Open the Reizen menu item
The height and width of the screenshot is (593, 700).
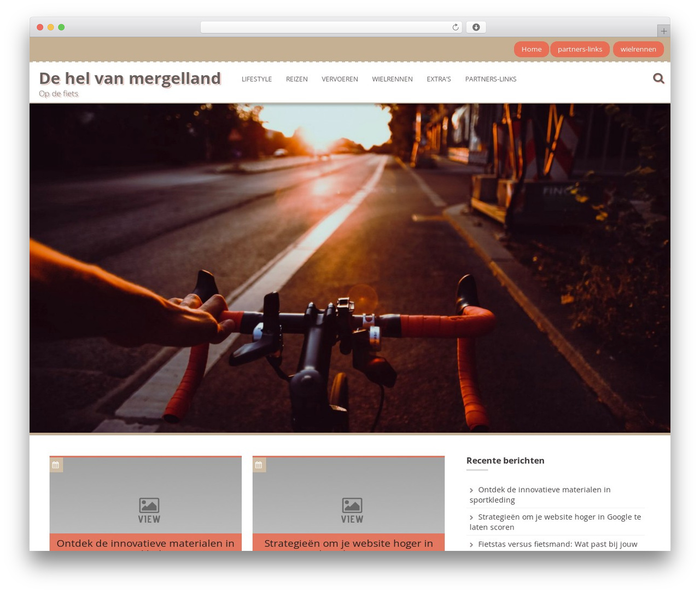point(296,79)
